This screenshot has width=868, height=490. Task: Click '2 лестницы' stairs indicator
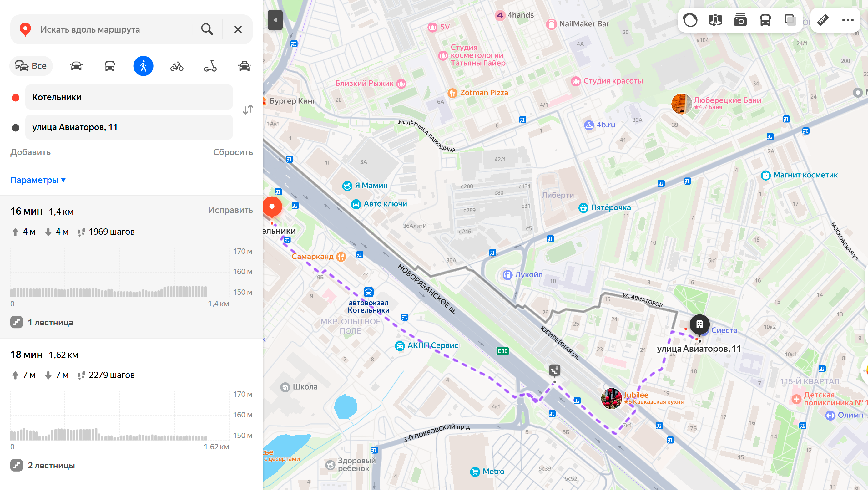pyautogui.click(x=43, y=465)
